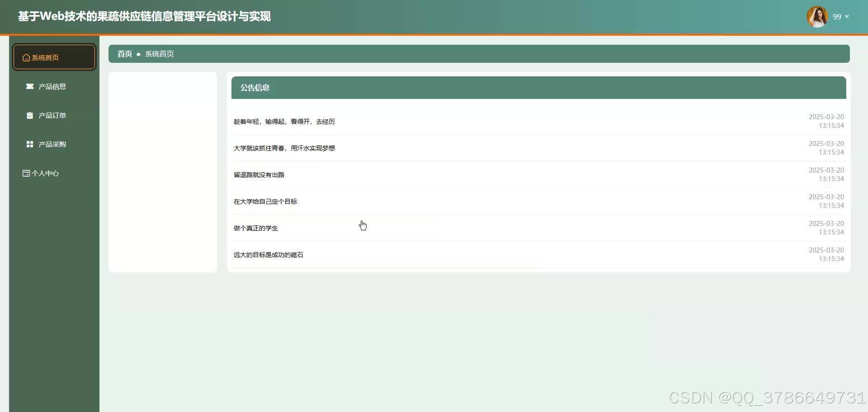Click the user avatar photo
Image resolution: width=868 pixels, height=412 pixels.
point(817,16)
